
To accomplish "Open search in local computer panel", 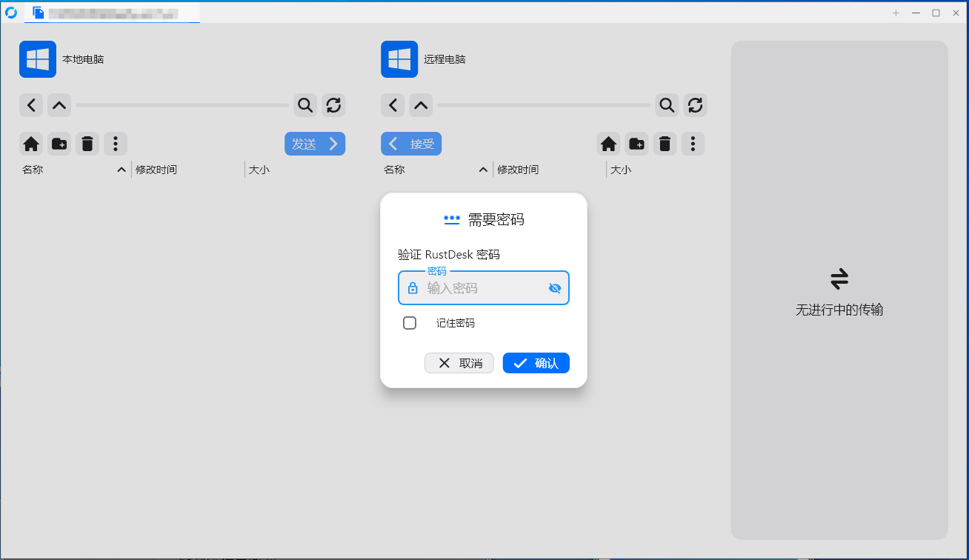I will click(305, 105).
